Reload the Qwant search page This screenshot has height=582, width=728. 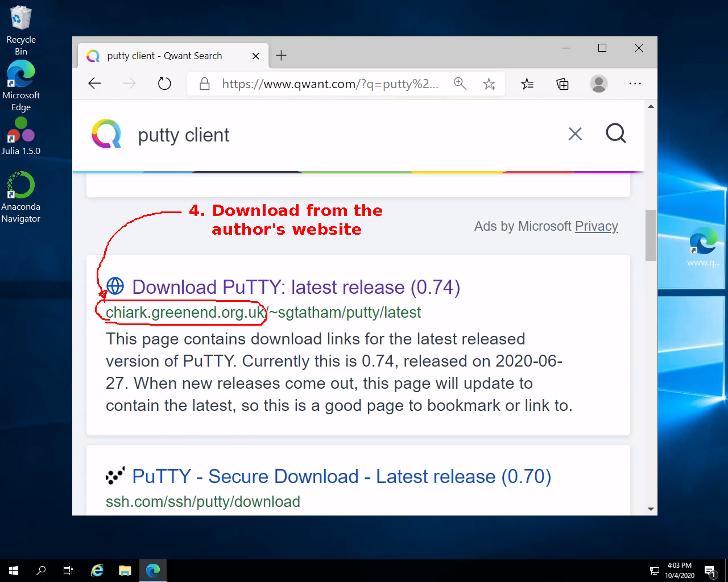pos(164,84)
